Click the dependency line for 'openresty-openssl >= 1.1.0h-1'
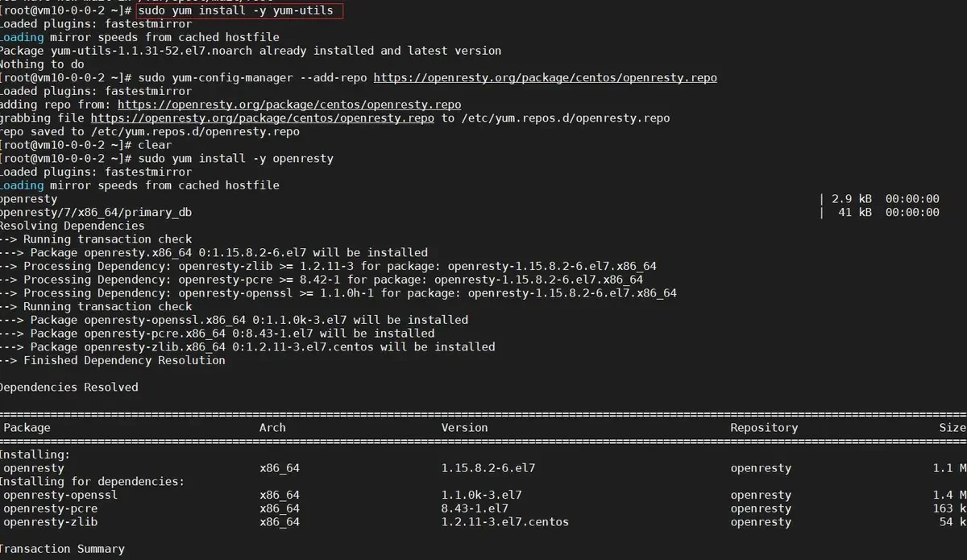Image resolution: width=967 pixels, height=560 pixels. coord(338,293)
